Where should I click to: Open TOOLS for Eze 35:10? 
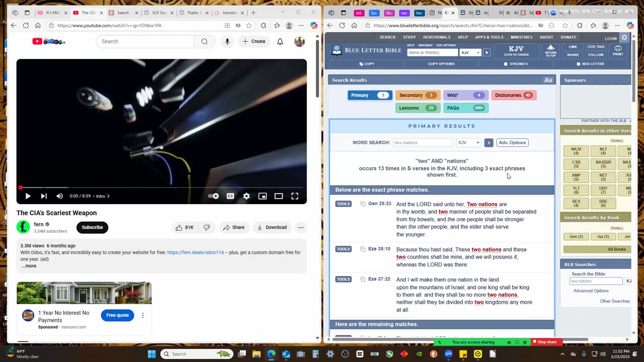343,249
